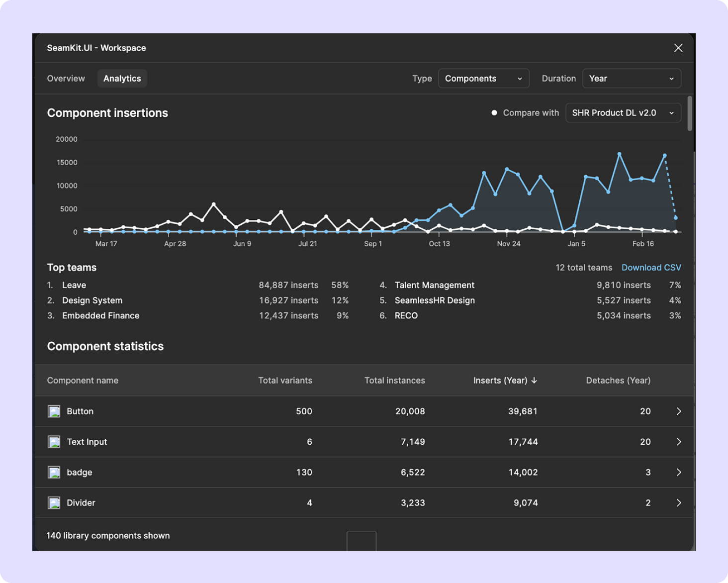This screenshot has width=728, height=583.
Task: Click the 'Text Input' component name
Action: tap(87, 442)
